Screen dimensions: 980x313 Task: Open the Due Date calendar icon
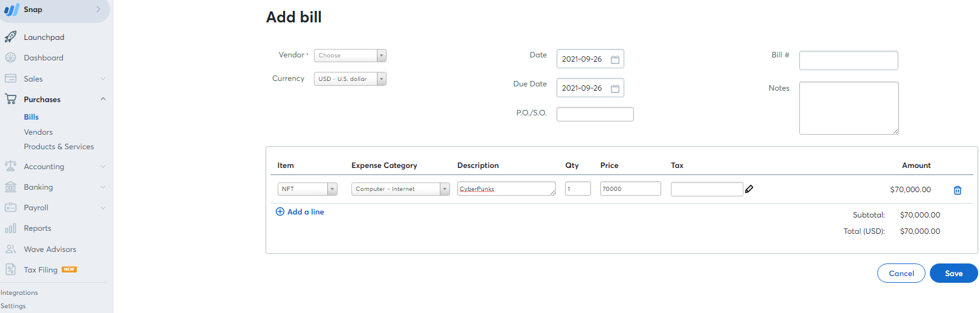[x=615, y=88]
